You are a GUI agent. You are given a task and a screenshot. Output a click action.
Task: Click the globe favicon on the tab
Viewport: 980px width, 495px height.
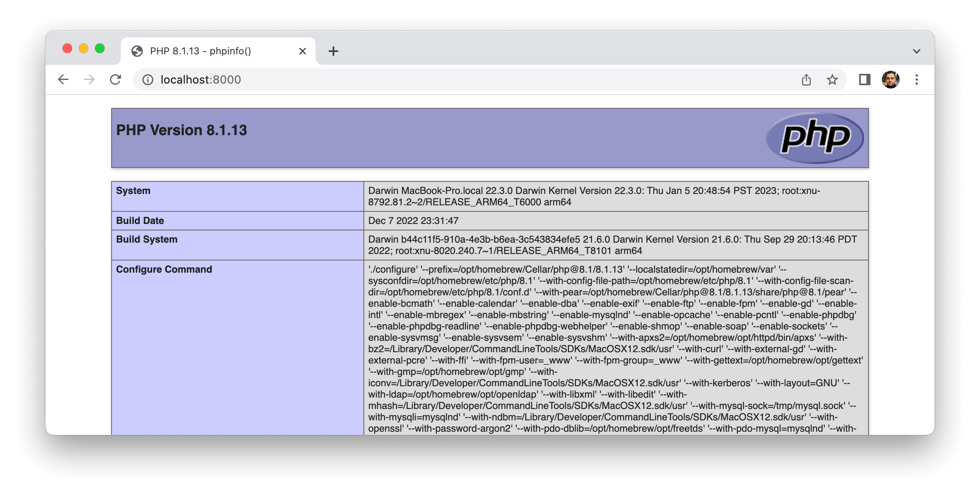coord(137,51)
